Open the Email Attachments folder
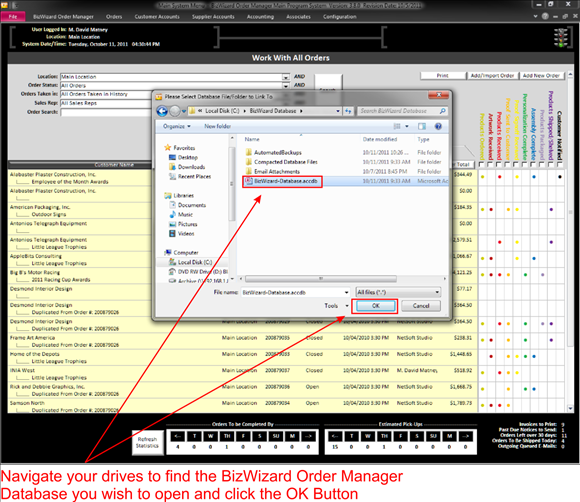 click(x=272, y=172)
